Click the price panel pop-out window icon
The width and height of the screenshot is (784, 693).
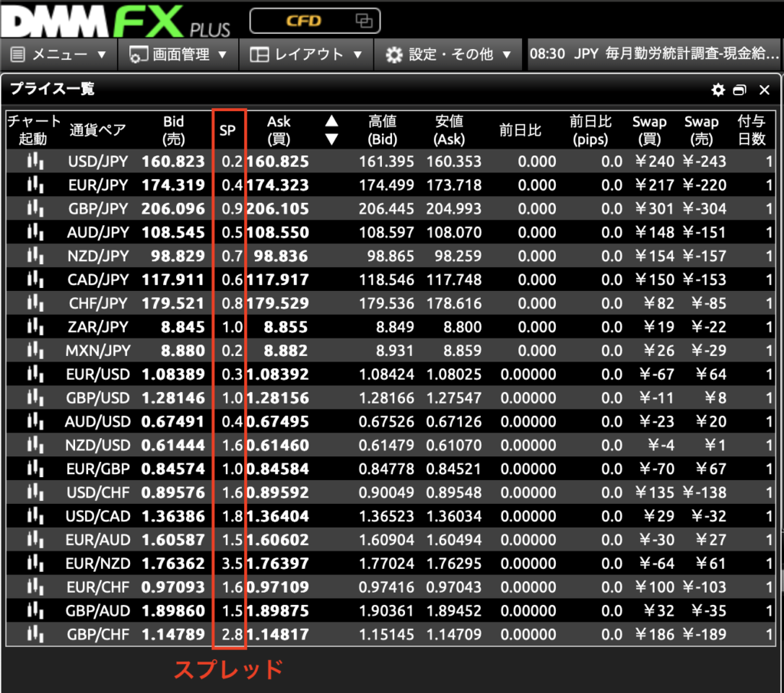[740, 90]
